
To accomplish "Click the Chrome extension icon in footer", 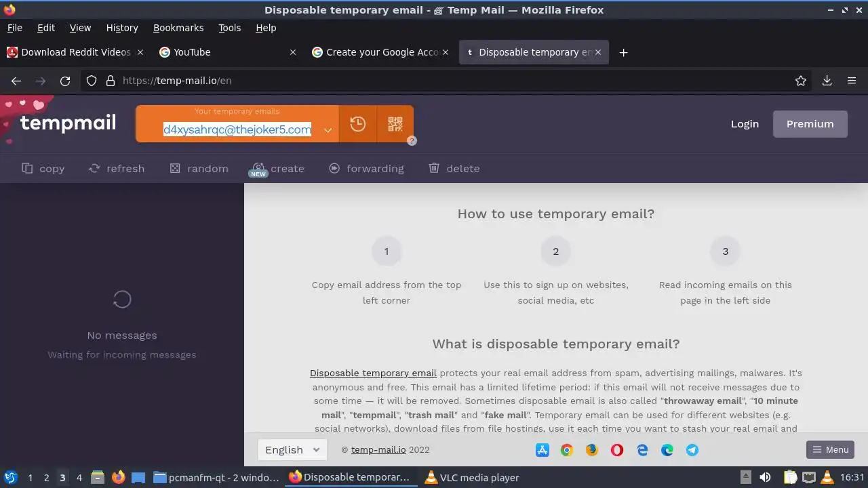I will point(567,450).
